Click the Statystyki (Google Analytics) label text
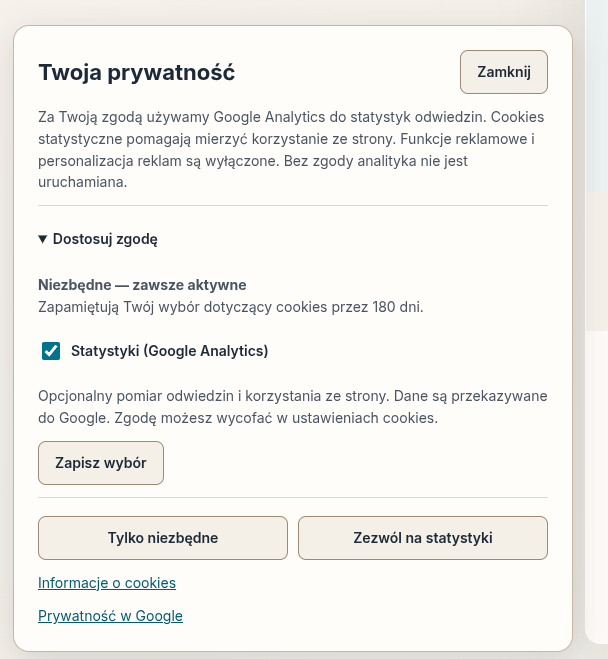Screen dimensions: 608x659 coord(169,351)
